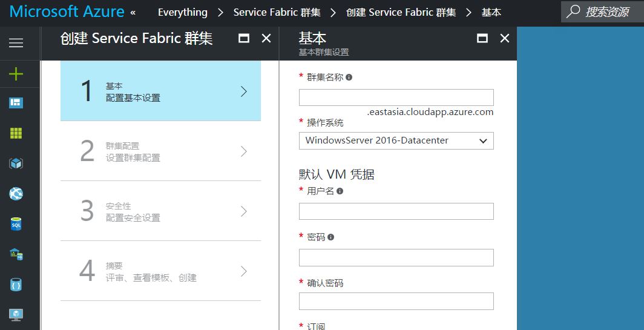Image resolution: width=644 pixels, height=330 pixels.
Task: Go to 创建 Service Fabric 群集 breadcrumb
Action: 401,12
